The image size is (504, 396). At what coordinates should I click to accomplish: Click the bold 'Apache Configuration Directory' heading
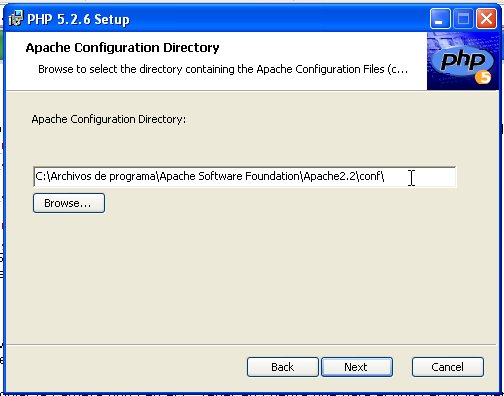point(122,48)
